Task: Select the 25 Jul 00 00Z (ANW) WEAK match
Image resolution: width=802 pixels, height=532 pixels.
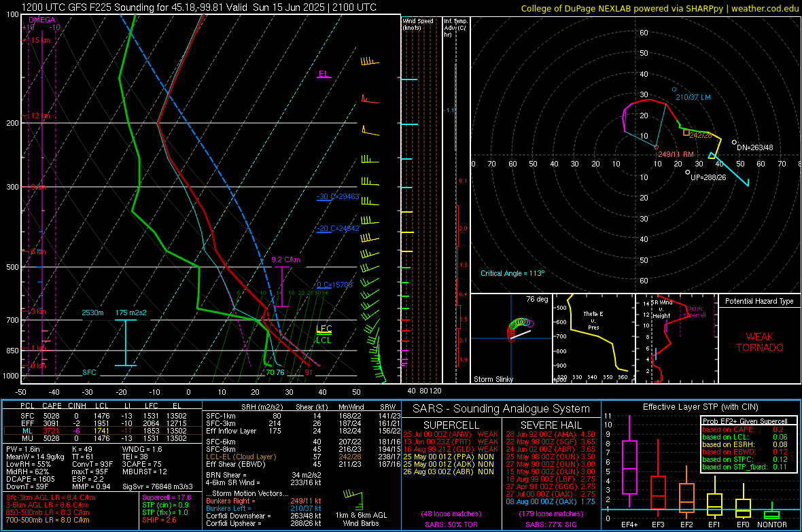Action: (x=451, y=434)
